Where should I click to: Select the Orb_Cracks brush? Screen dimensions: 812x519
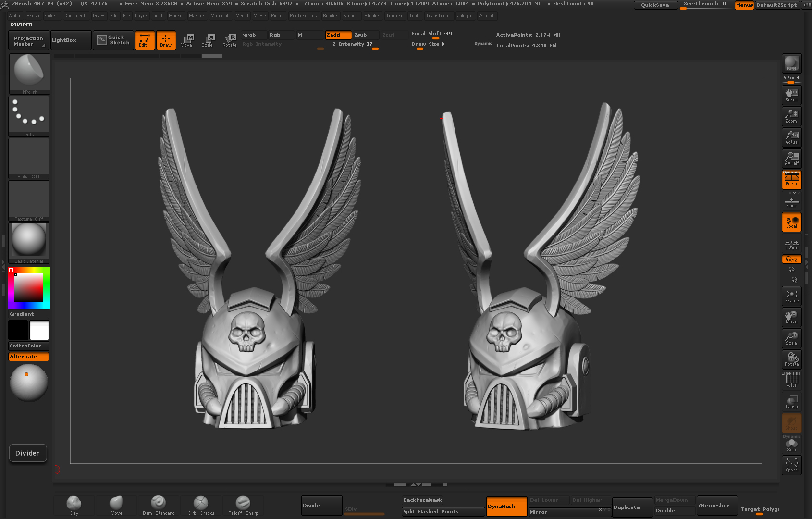(x=201, y=505)
